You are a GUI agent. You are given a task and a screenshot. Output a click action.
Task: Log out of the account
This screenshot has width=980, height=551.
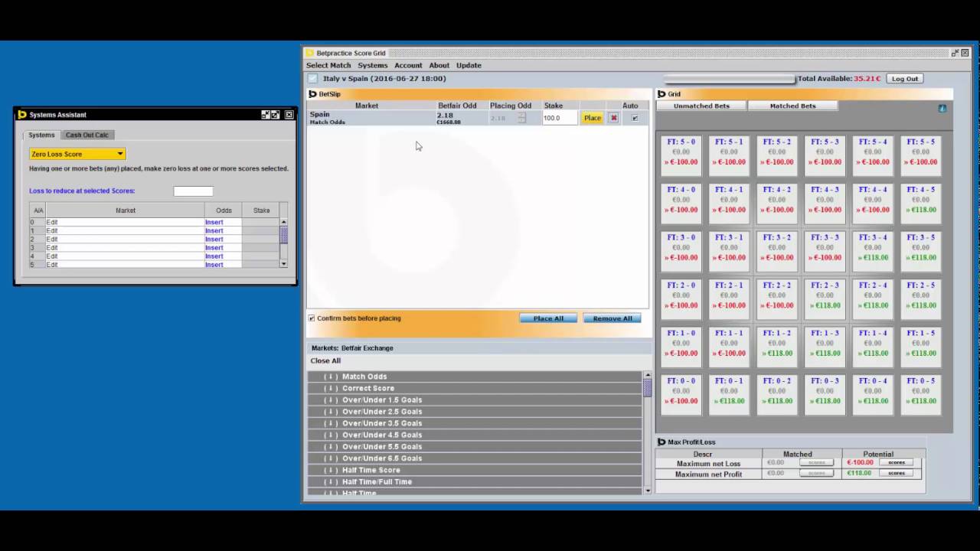click(x=904, y=79)
